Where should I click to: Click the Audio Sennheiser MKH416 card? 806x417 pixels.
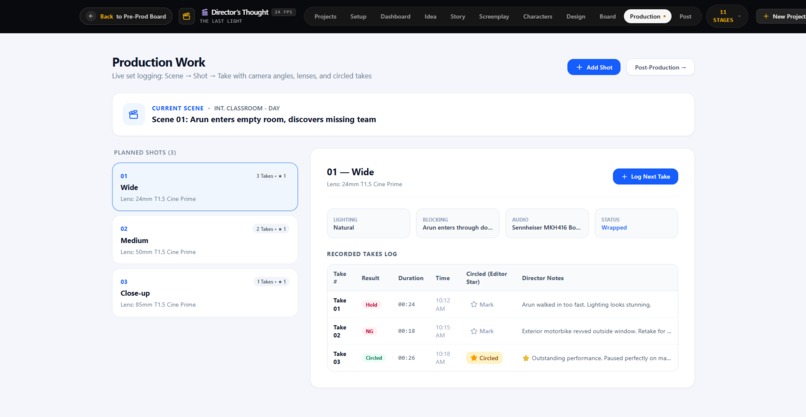pos(547,223)
